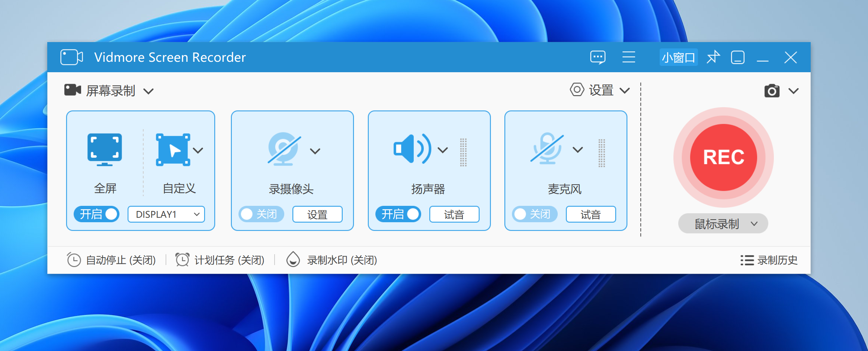Click the Vidmore app logo icon
The width and height of the screenshot is (868, 351).
[x=71, y=57]
